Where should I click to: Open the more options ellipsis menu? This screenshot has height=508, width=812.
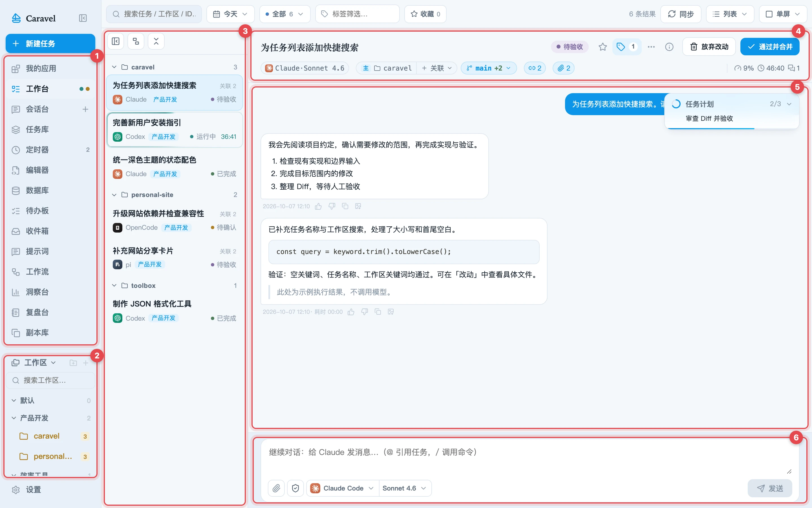coord(651,47)
